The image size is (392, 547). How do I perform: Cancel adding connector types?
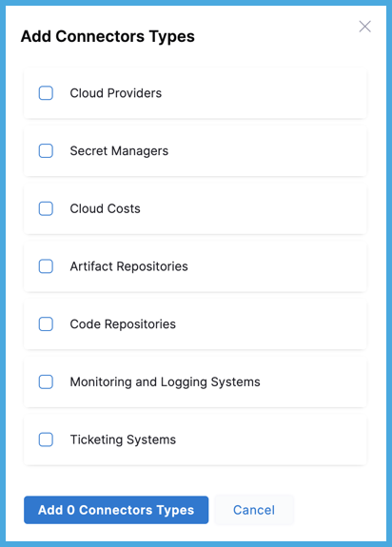(254, 510)
